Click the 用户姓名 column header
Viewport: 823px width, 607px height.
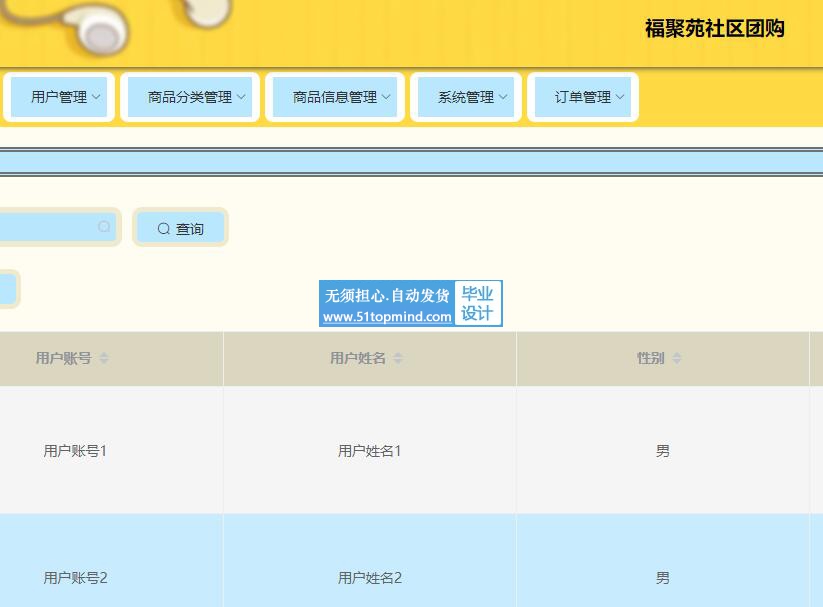click(370, 359)
